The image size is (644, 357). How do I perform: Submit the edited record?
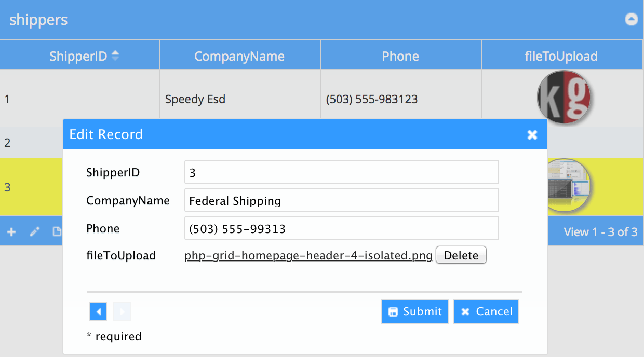415,311
